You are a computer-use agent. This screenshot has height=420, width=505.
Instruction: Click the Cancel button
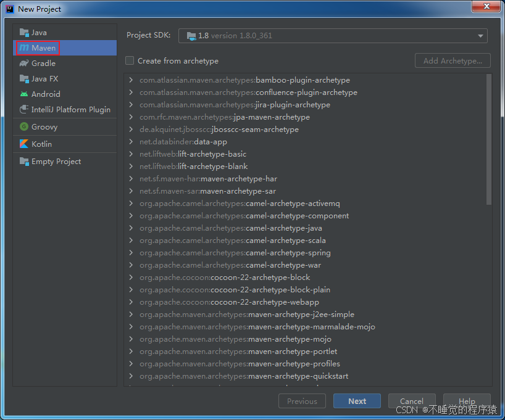(412, 401)
